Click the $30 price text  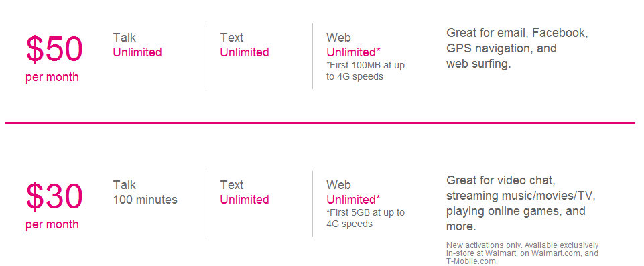coord(54,196)
